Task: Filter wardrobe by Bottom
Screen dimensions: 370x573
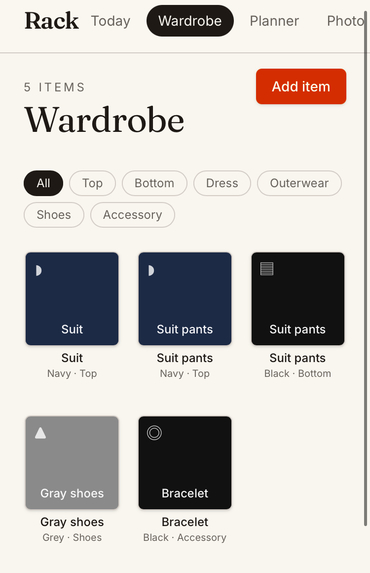Action: (x=154, y=183)
